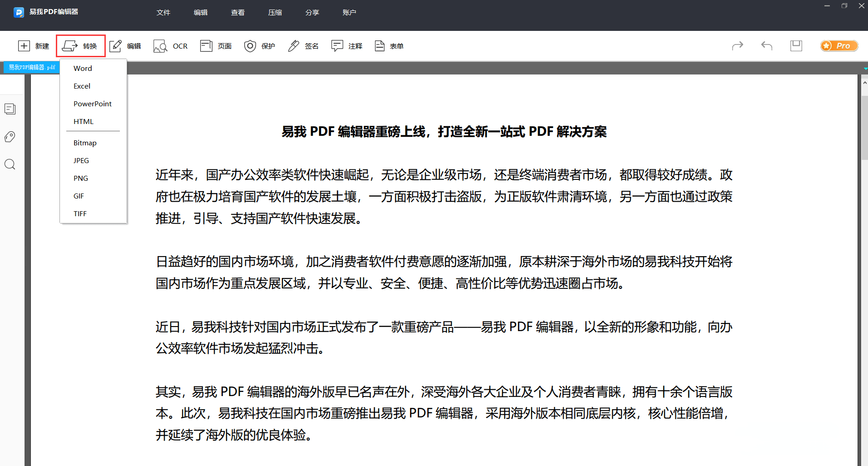Open the Edit (编辑) pencil tool icon

pos(116,46)
